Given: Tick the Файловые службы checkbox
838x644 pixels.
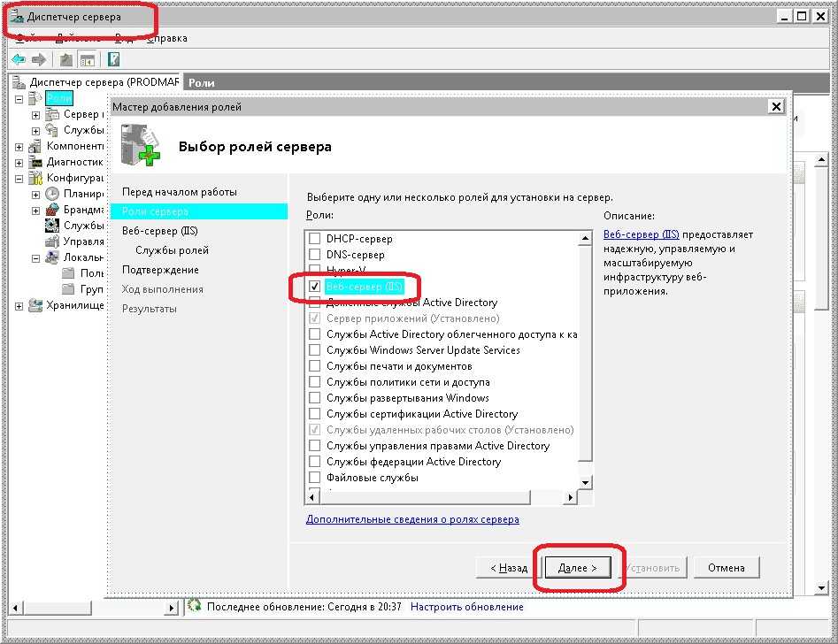Looking at the screenshot, I should pyautogui.click(x=314, y=478).
